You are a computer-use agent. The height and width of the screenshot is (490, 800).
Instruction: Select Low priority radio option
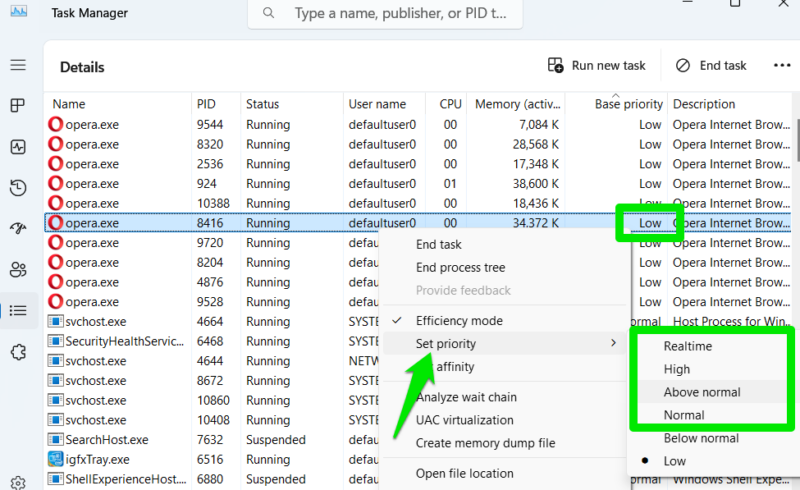(x=711, y=461)
